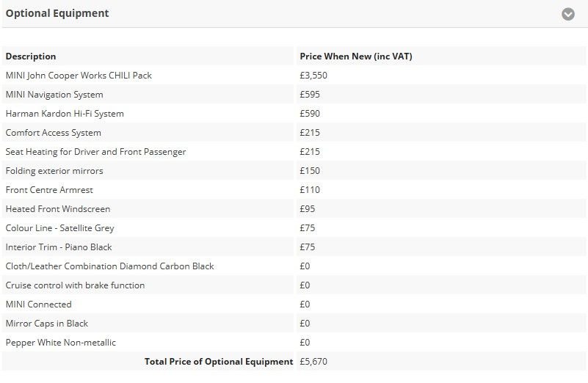The image size is (588, 383).
Task: Click Interior Trim - Piano Black
Action: 59,247
